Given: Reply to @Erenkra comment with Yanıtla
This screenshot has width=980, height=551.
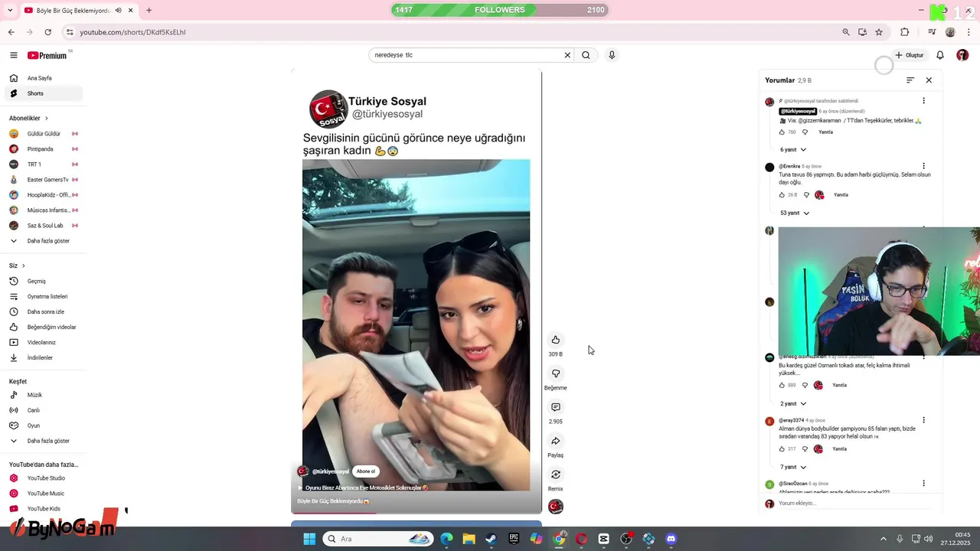Looking at the screenshot, I should point(841,195).
